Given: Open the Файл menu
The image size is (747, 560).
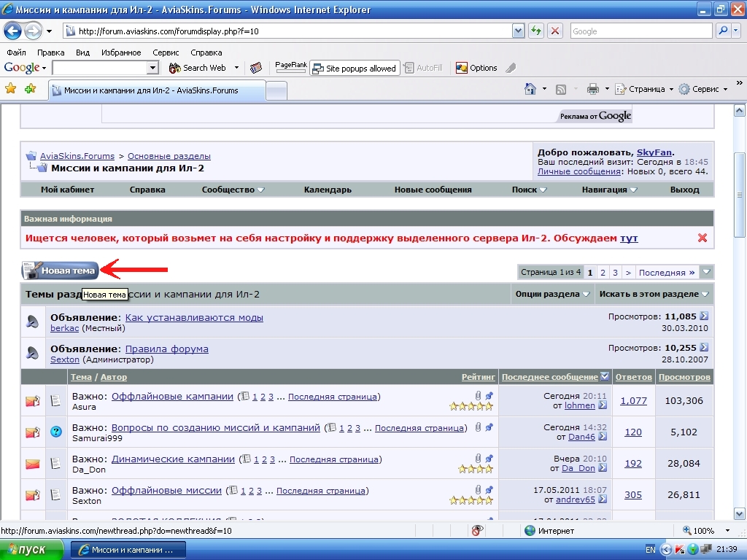Looking at the screenshot, I should coord(16,52).
